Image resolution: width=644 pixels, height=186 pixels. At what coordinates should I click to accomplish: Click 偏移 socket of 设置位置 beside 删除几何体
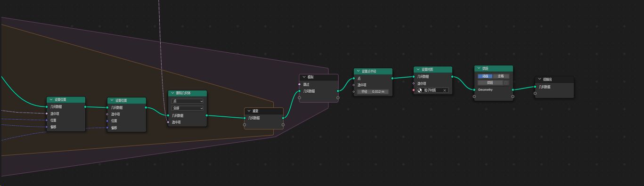[107, 128]
